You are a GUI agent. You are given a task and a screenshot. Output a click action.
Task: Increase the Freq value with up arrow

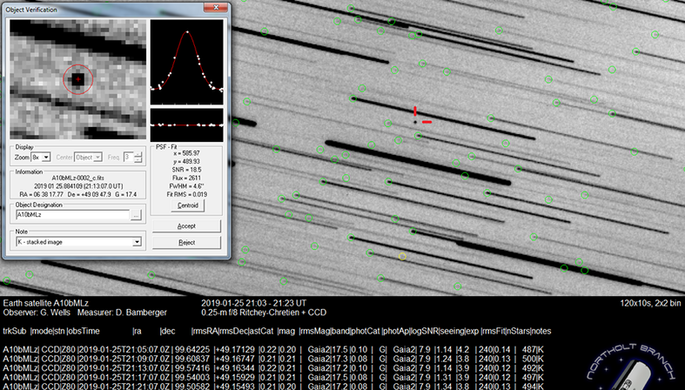[x=138, y=155]
